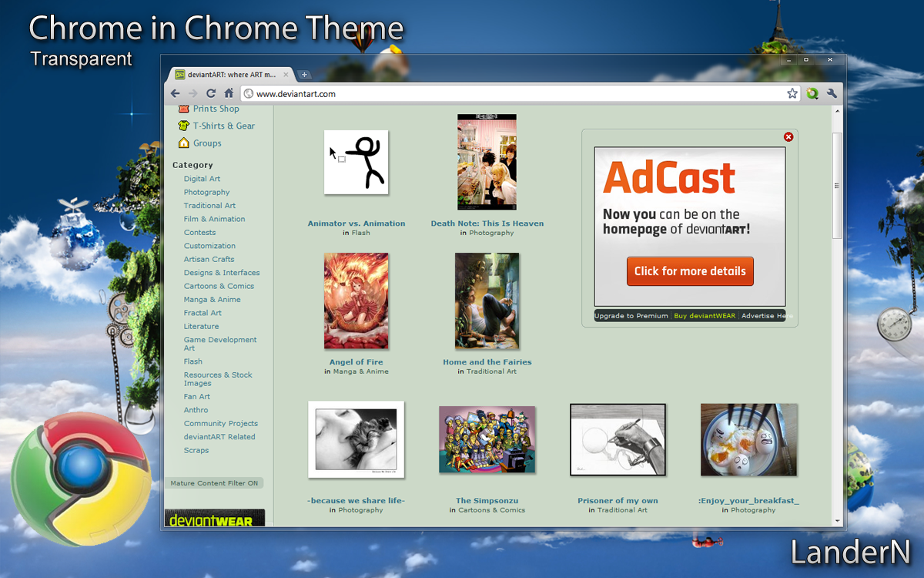Open Designs & Interfaces category

pos(222,273)
